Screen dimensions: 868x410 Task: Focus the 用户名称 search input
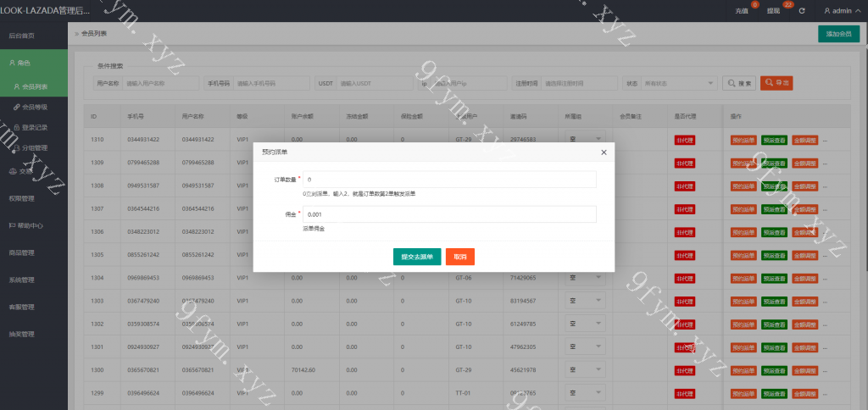click(160, 83)
